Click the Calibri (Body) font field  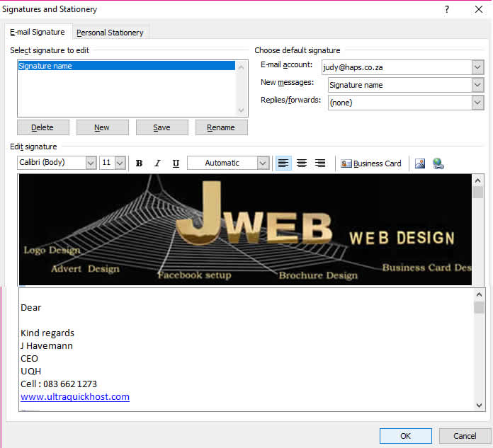coord(52,162)
